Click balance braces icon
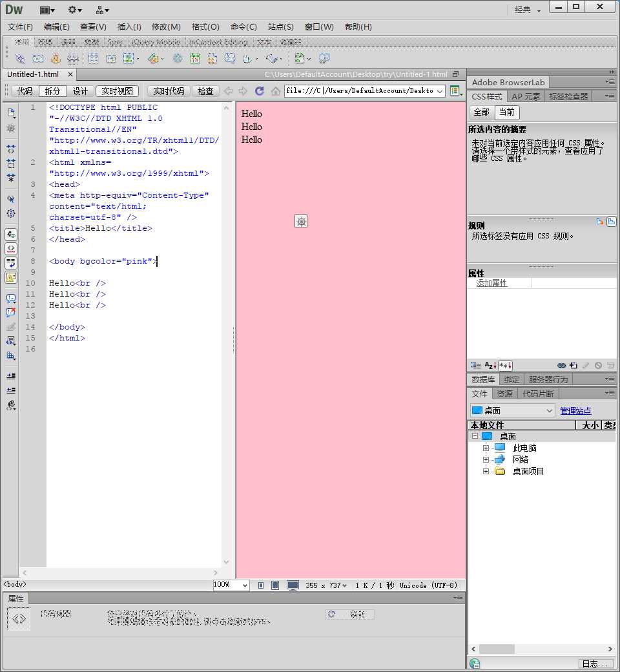 (11, 213)
